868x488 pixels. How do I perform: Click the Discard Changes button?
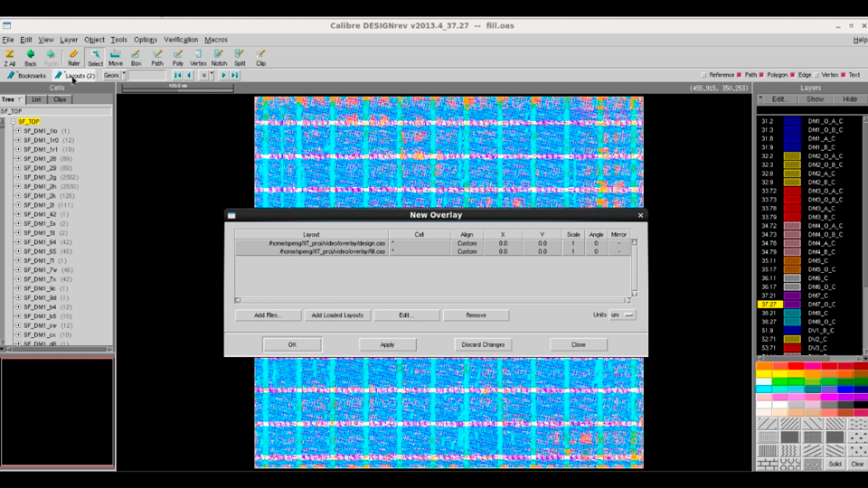tap(483, 344)
